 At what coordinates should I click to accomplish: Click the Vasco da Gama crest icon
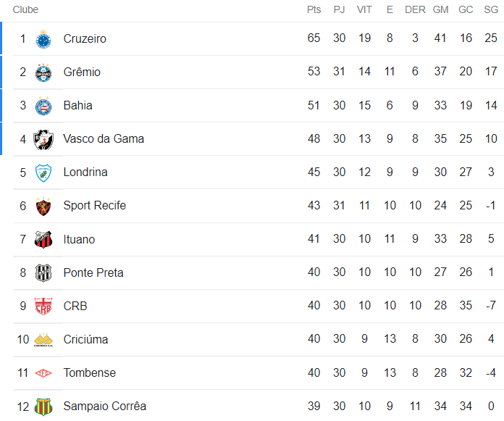[x=43, y=139]
